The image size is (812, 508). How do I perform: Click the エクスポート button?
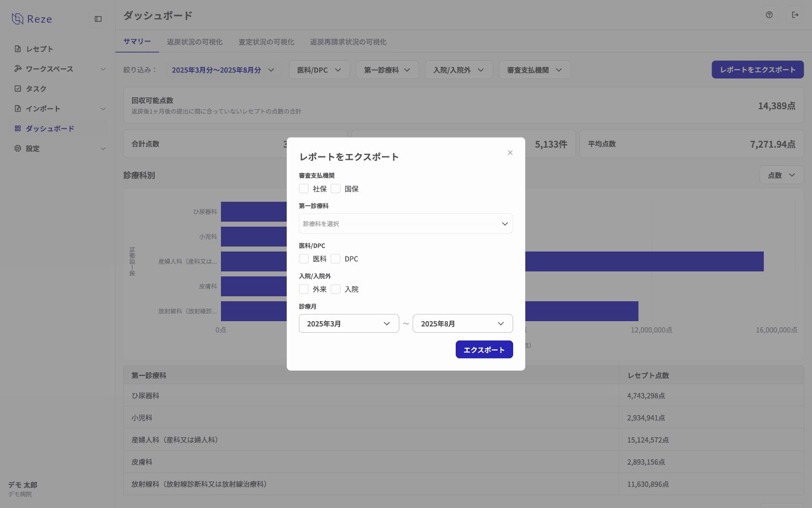(484, 349)
